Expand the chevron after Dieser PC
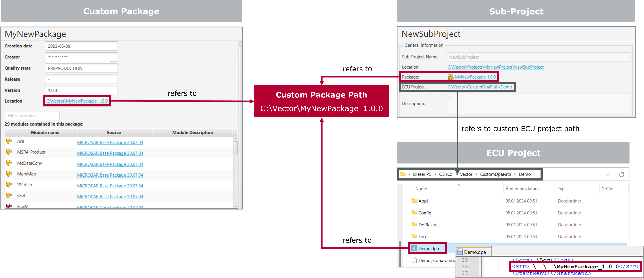644x278 pixels. point(435,174)
